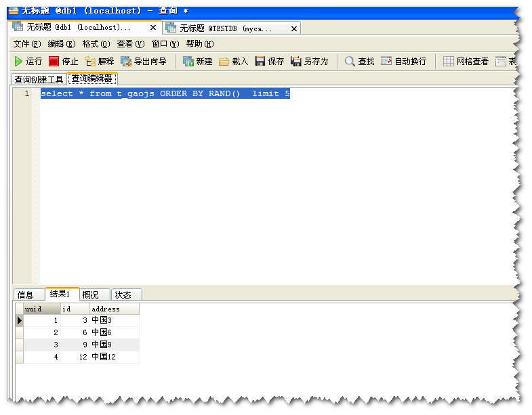Click the Save As (另存为) icon
The height and width of the screenshot is (415, 532).
click(x=296, y=62)
